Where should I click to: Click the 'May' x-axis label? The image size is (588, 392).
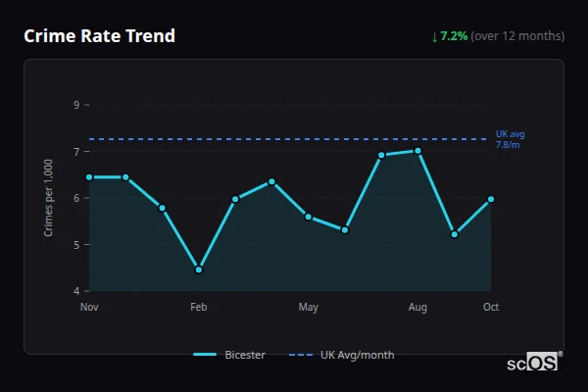click(309, 308)
